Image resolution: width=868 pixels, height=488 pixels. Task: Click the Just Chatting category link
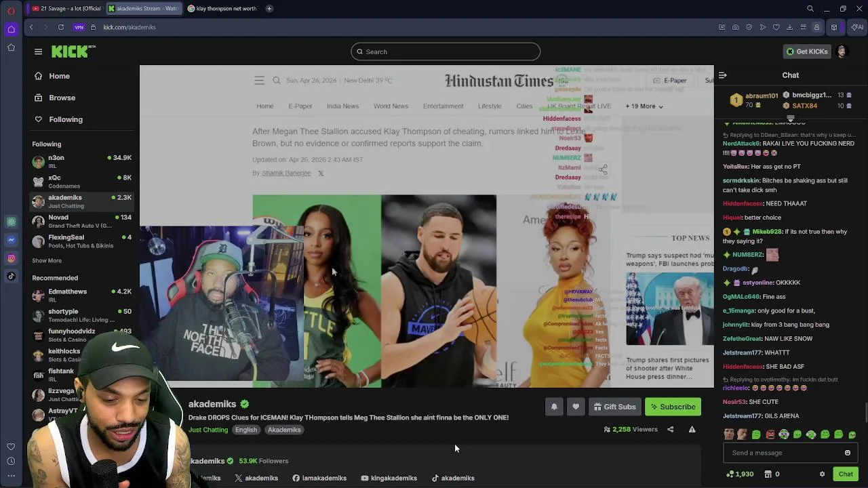tap(208, 430)
